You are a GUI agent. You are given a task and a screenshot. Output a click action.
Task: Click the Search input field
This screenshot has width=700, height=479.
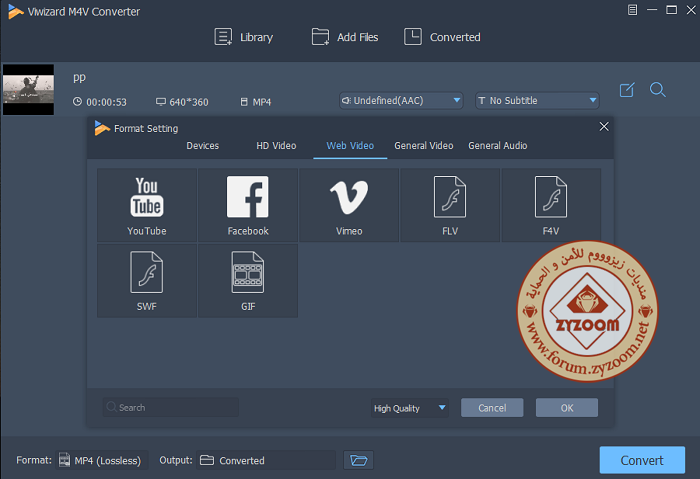[x=171, y=407]
